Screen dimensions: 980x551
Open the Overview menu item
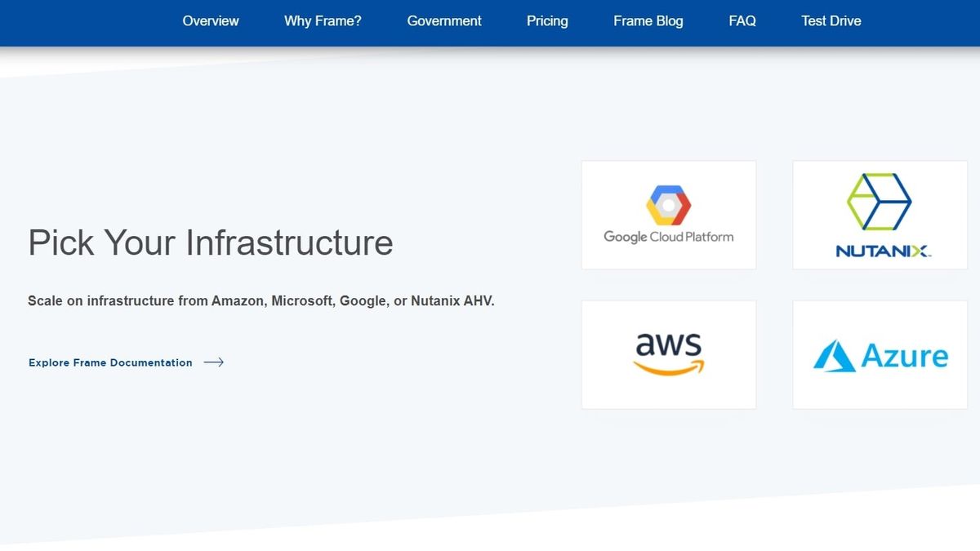210,21
